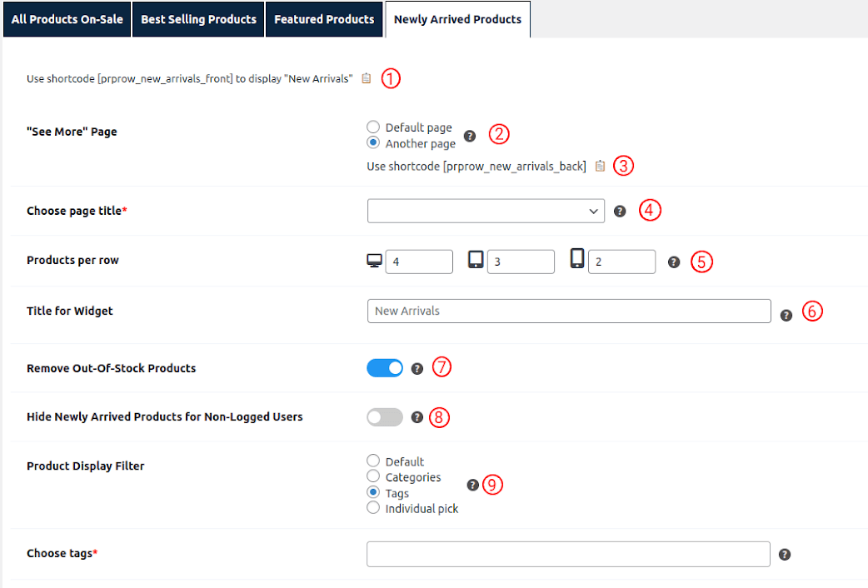Viewport: 868px width, 588px height.
Task: Select Categories under Product Display Filter
Action: [373, 476]
